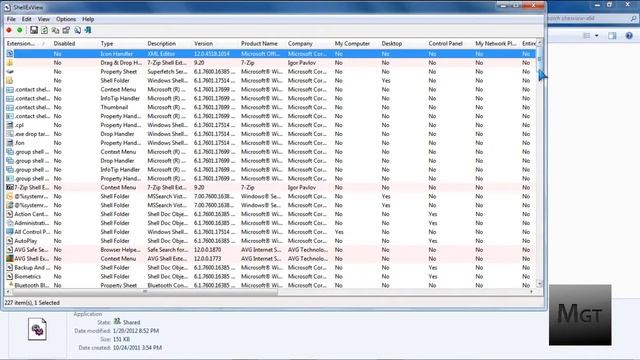The width and height of the screenshot is (640, 360).
Task: Sort by the Company column header
Action: click(309, 43)
